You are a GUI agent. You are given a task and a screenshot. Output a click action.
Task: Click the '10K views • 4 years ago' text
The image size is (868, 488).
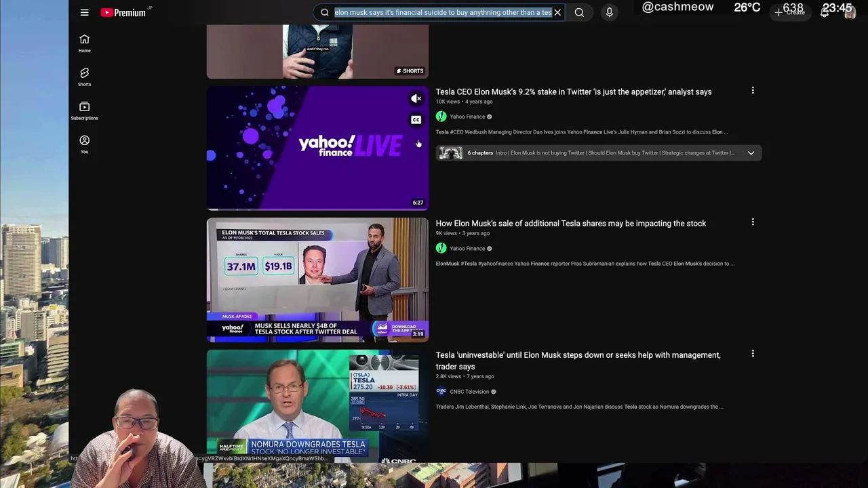pos(464,102)
